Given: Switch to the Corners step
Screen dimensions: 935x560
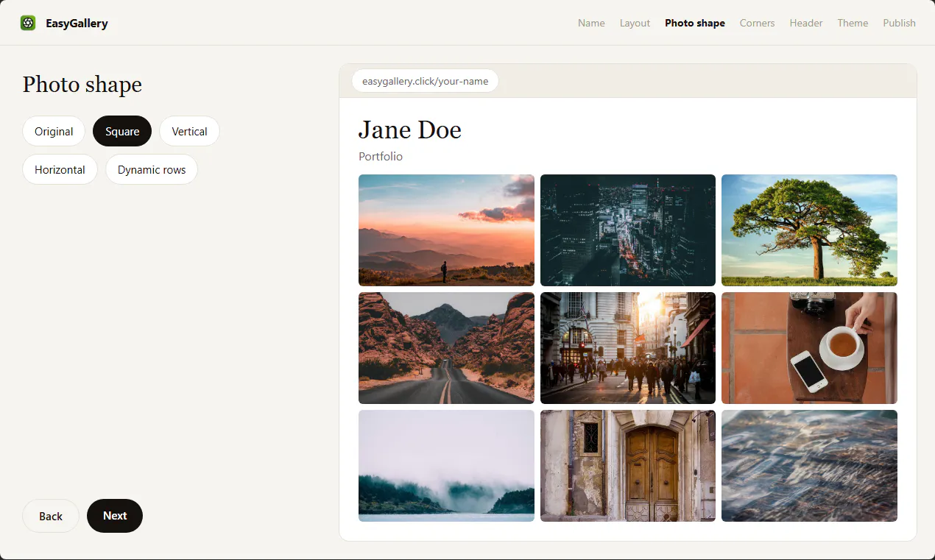Looking at the screenshot, I should (757, 23).
